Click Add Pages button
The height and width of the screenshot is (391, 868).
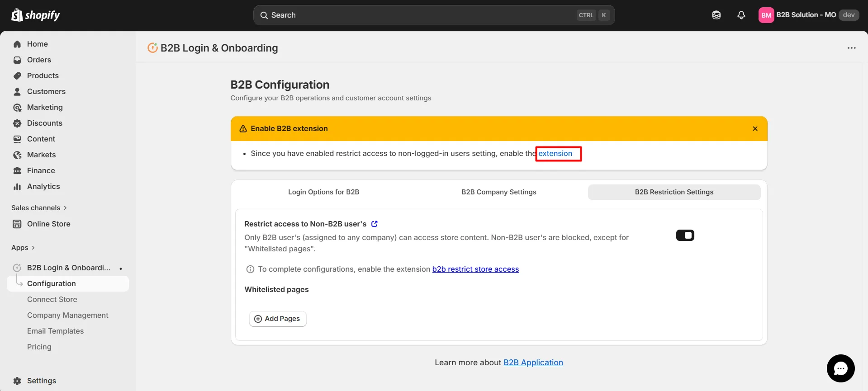point(278,319)
